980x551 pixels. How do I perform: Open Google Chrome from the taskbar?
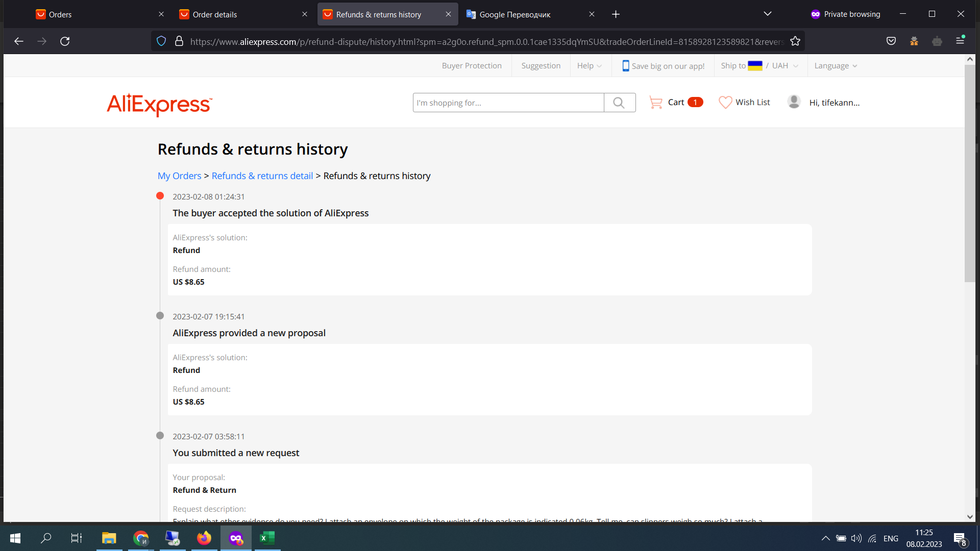point(141,538)
